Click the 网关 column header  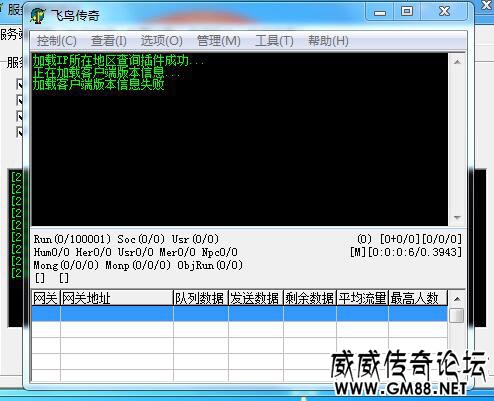point(46,298)
